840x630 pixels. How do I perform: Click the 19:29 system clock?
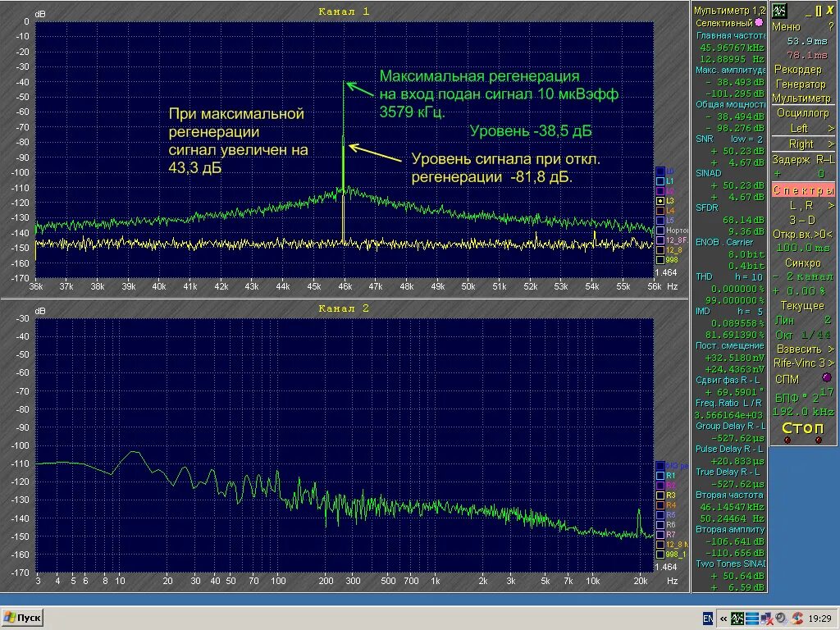coord(819,619)
